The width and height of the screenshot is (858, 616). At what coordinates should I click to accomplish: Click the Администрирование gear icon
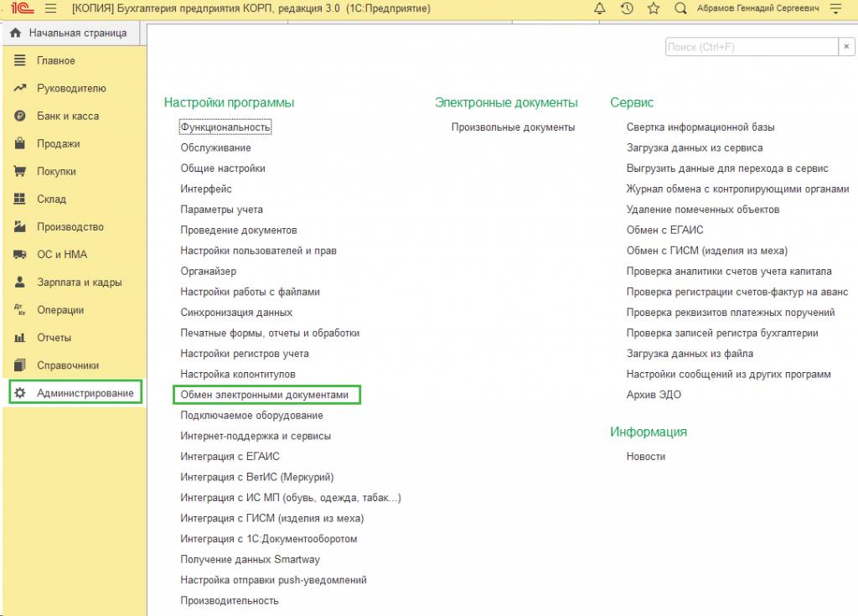coord(20,392)
